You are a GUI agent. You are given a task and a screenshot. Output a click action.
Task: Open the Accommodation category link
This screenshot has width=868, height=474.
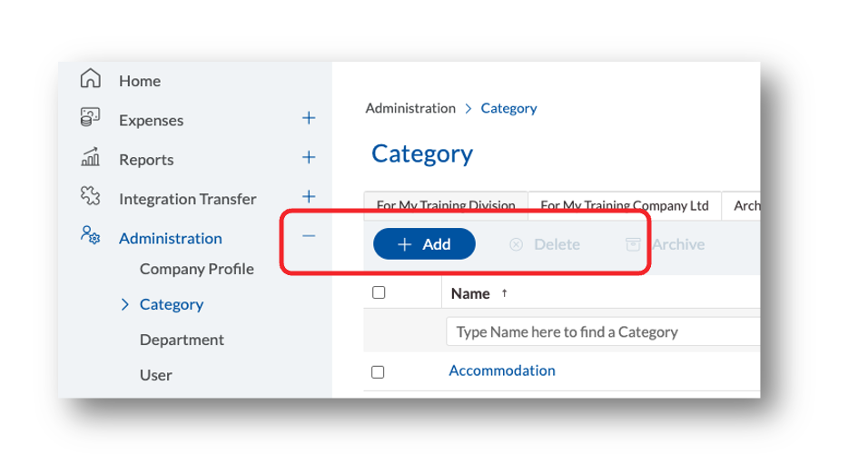(502, 370)
